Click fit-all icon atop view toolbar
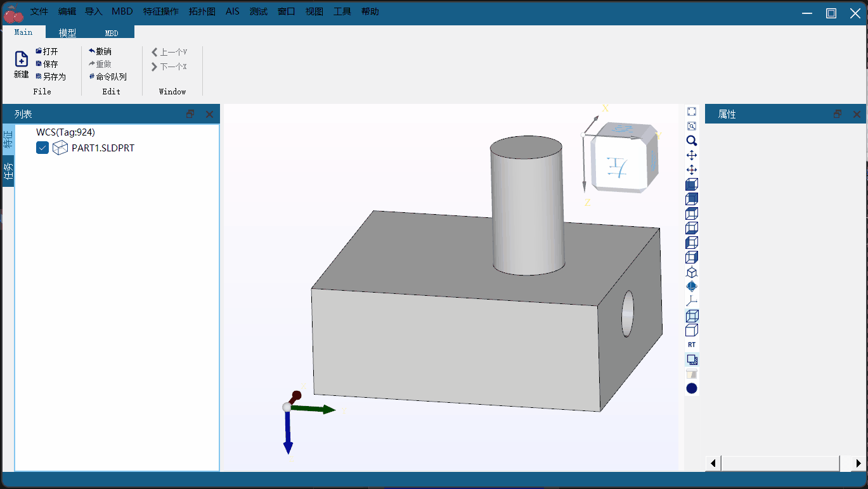This screenshot has width=868, height=489. (x=692, y=111)
